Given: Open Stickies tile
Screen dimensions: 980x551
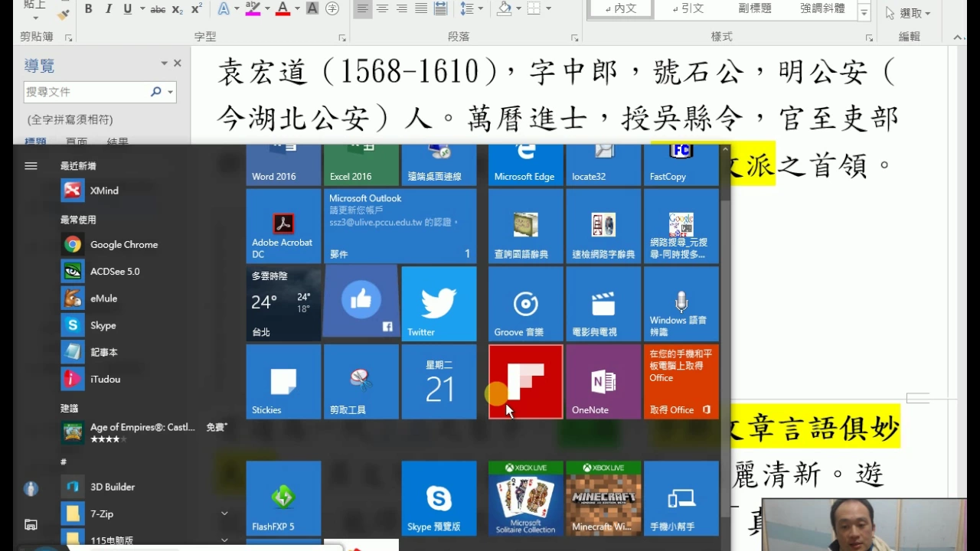Looking at the screenshot, I should click(283, 381).
